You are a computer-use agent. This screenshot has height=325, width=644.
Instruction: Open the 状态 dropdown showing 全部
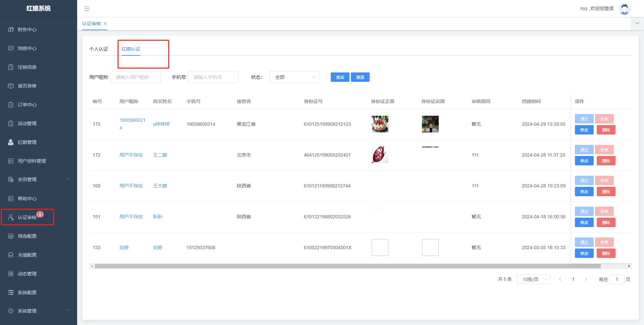point(294,77)
